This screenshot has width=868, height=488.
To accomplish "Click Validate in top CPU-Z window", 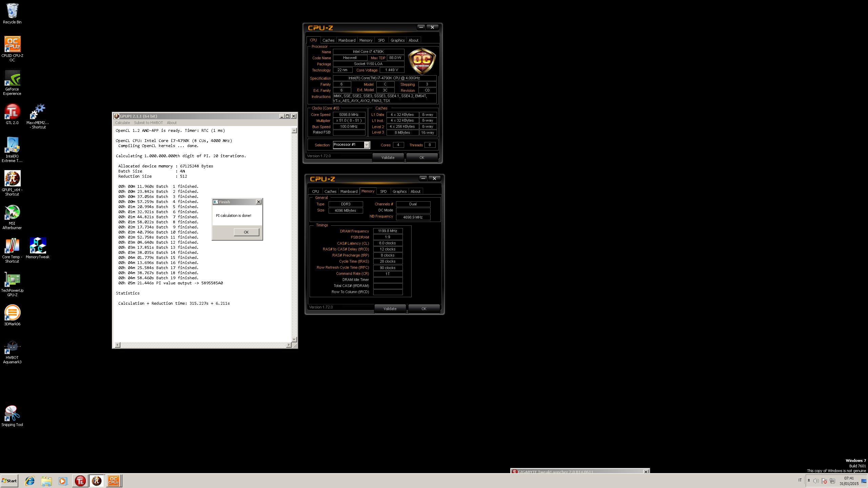I will tap(388, 158).
